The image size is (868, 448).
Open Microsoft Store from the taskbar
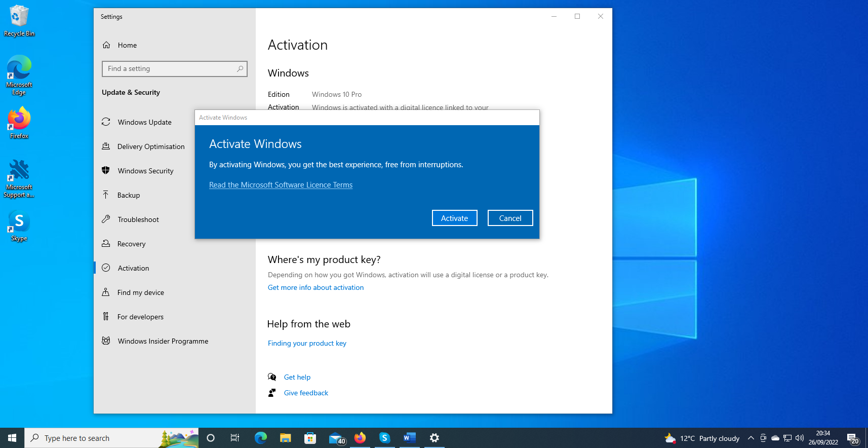point(310,438)
